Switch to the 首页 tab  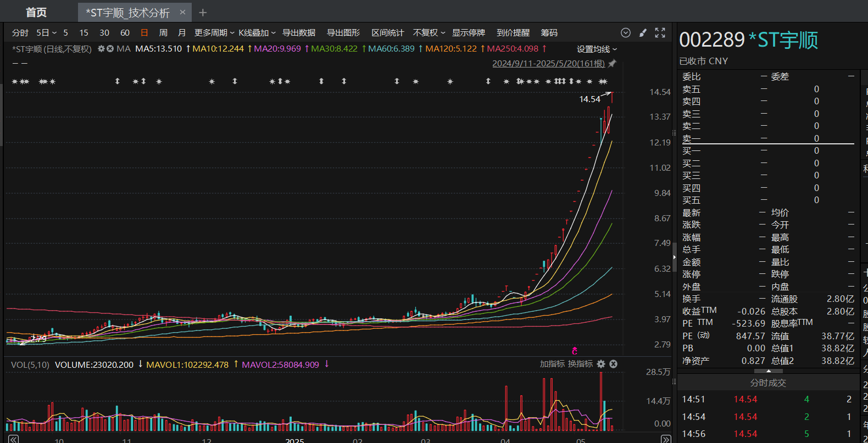point(36,12)
